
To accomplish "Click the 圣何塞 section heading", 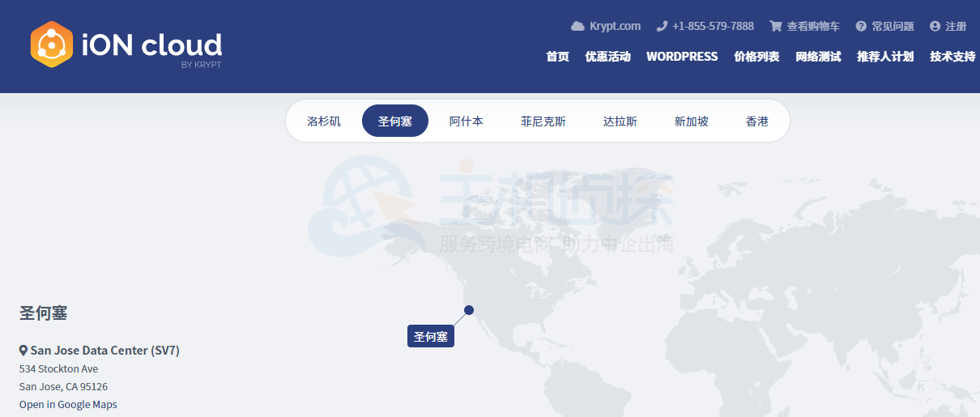I will click(43, 313).
